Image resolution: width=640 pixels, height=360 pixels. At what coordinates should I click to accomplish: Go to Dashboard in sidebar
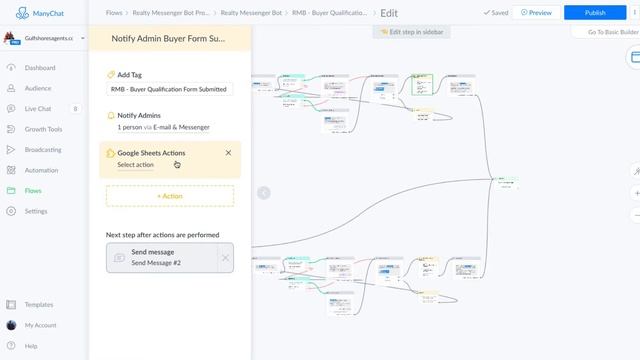click(x=40, y=68)
